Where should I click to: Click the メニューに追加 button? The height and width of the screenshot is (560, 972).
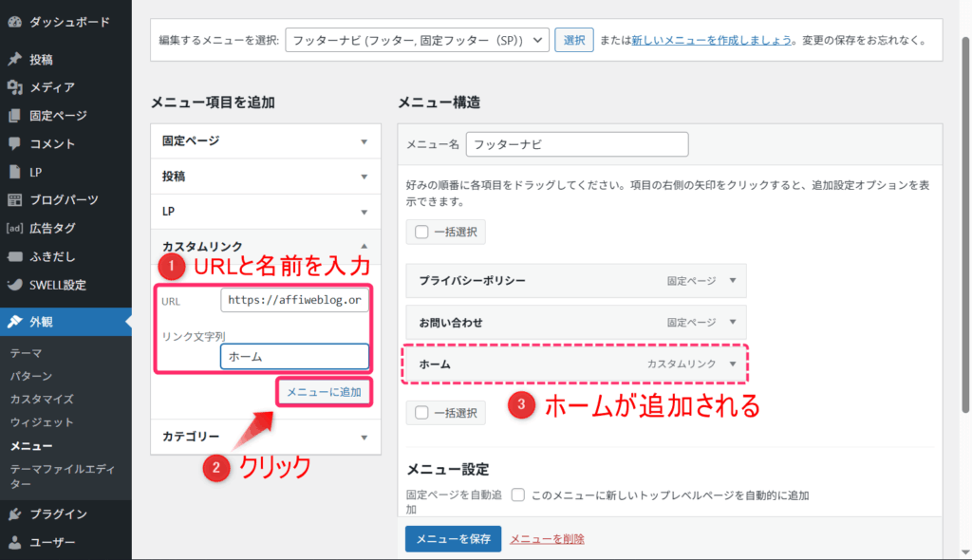pos(324,392)
